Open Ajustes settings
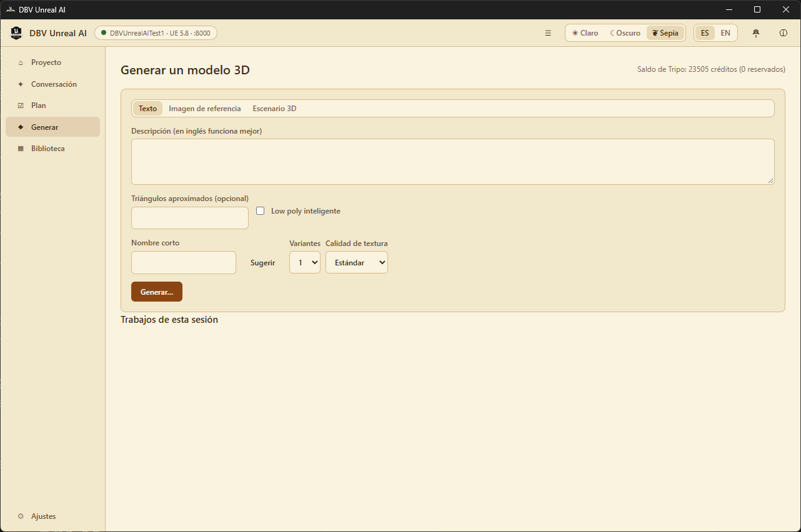The width and height of the screenshot is (801, 532). click(52, 516)
